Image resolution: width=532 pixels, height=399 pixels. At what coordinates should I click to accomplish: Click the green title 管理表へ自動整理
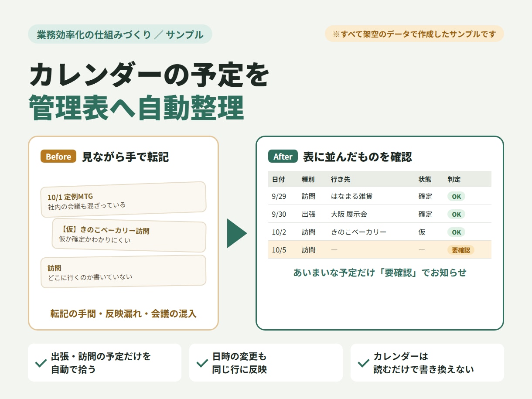click(x=136, y=108)
